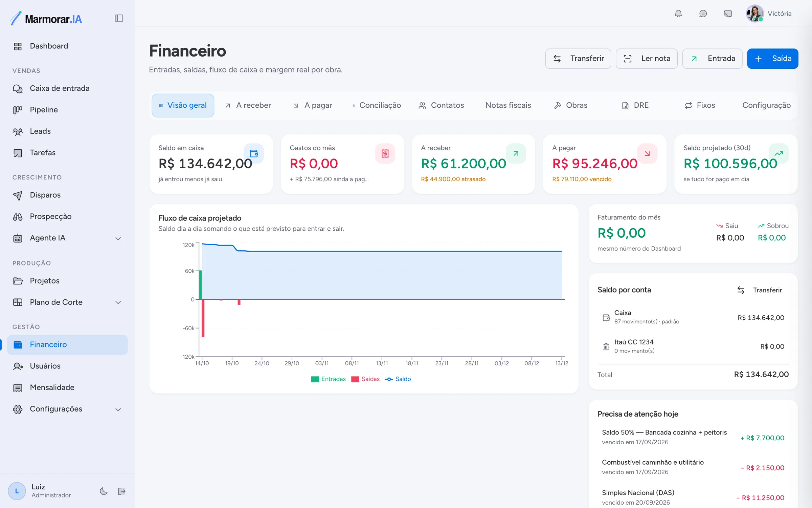This screenshot has width=812, height=508.
Task: Open the chat messages icon
Action: click(703, 14)
